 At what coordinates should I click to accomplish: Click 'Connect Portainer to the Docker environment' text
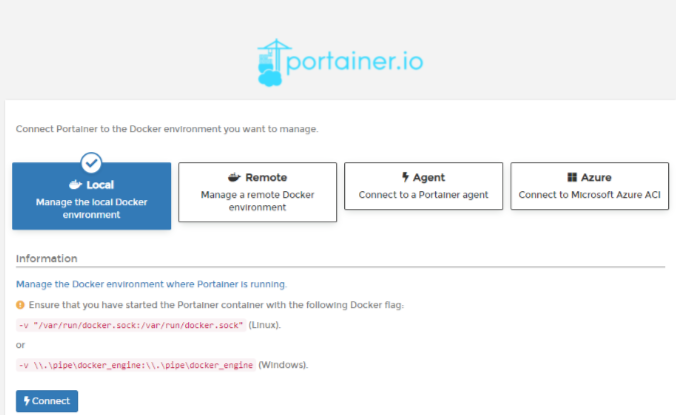click(x=167, y=129)
